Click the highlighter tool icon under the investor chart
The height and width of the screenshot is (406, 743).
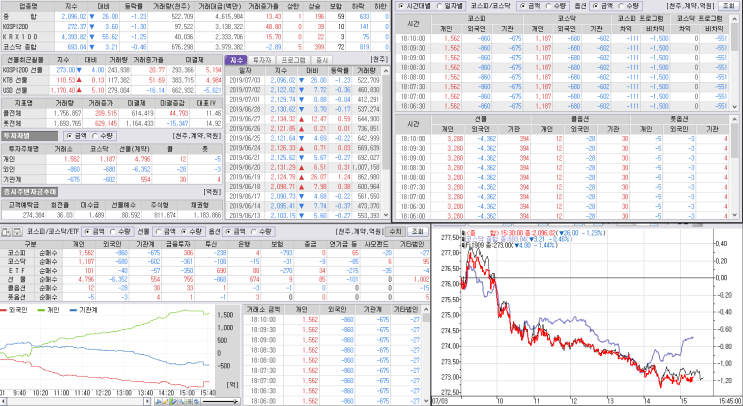(x=173, y=402)
